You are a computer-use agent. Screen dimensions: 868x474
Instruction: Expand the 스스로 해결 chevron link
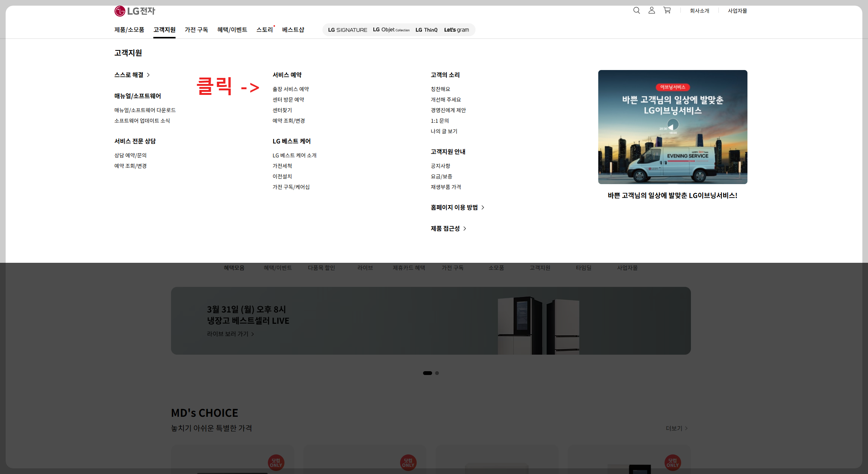(132, 75)
